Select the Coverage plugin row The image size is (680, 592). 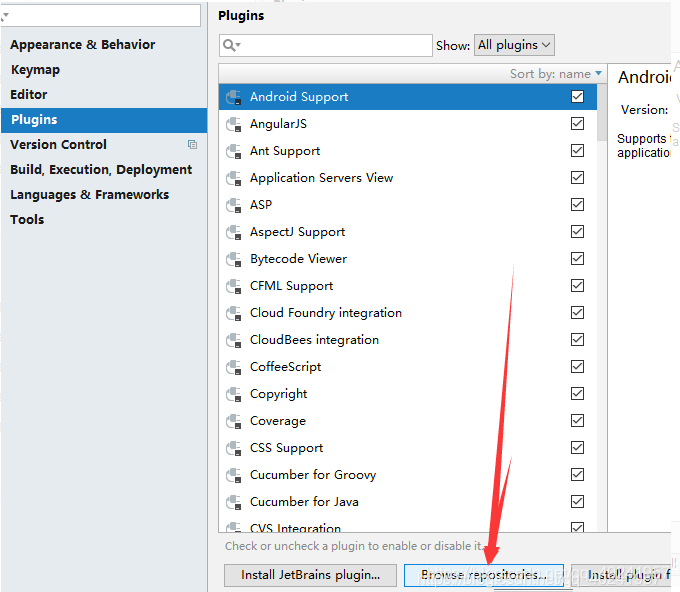pos(408,421)
